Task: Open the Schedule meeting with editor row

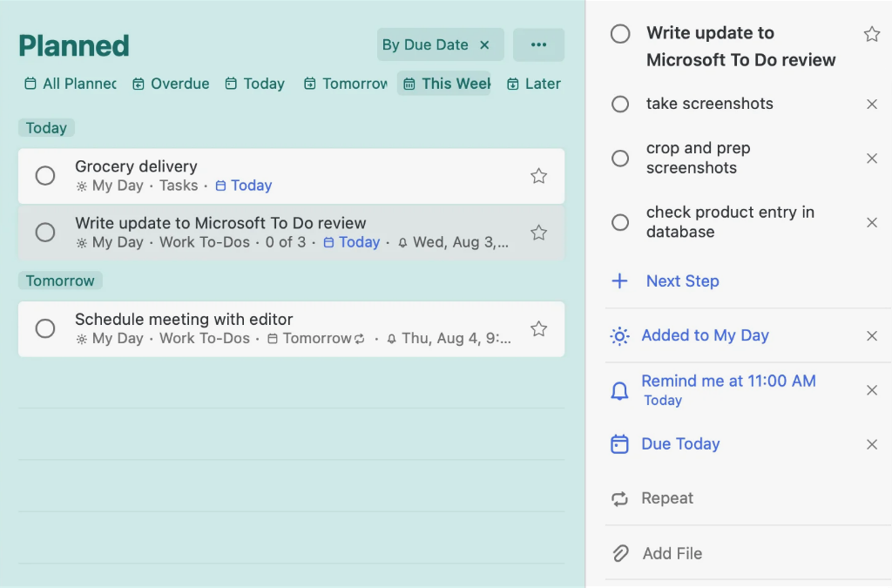Action: [x=291, y=329]
